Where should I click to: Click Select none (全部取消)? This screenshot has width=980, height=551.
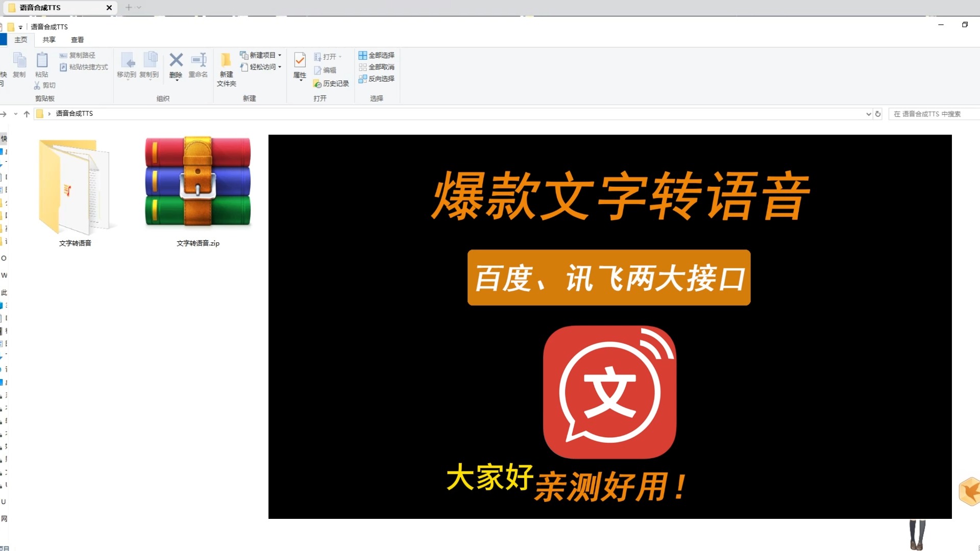click(376, 67)
